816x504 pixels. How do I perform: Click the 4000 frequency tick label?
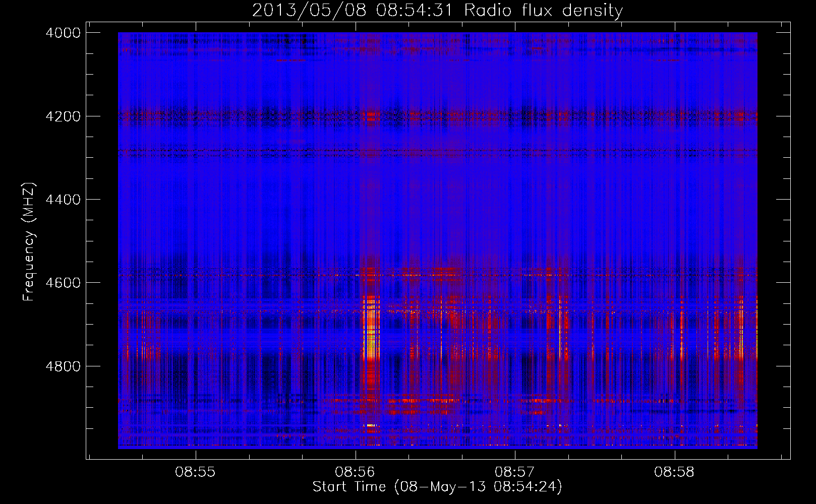point(63,33)
